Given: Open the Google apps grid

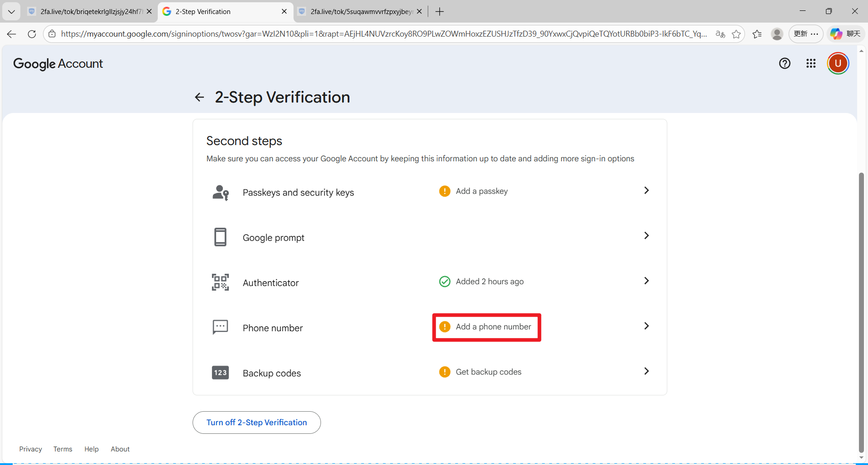Looking at the screenshot, I should [x=811, y=63].
